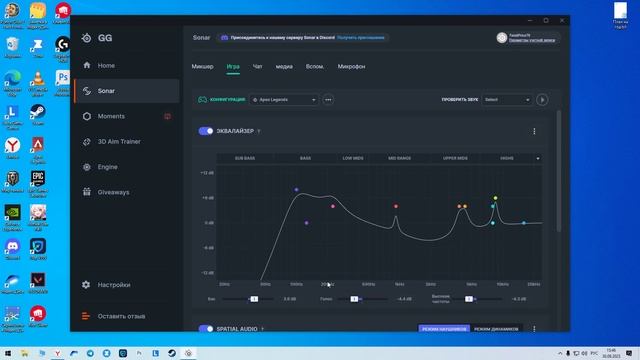
Task: Switch to the Микрофон tab
Action: [x=351, y=67]
